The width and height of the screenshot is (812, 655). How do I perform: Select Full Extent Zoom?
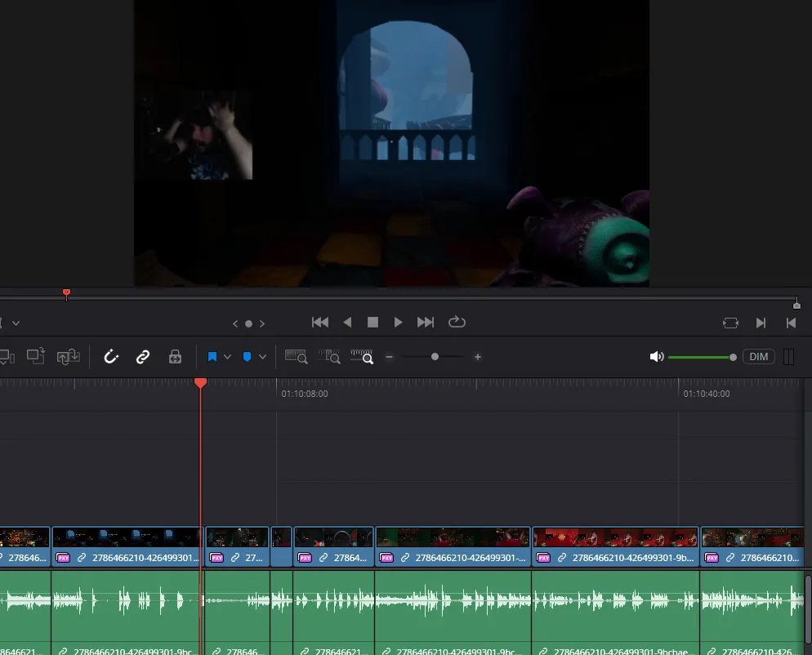(x=297, y=357)
